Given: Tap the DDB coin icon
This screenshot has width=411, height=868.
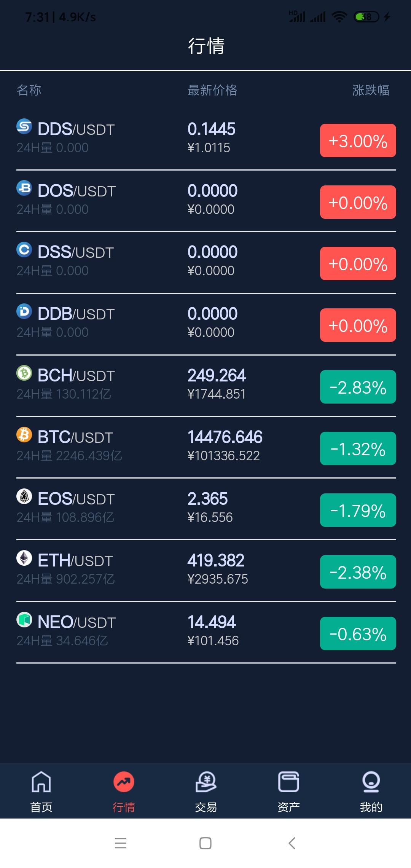Looking at the screenshot, I should point(24,311).
